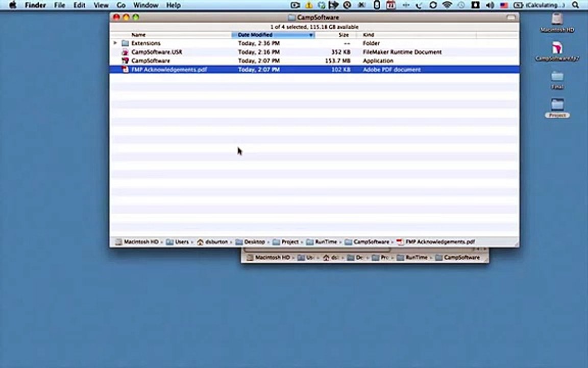Open the Window menu
This screenshot has width=588, height=368.
click(145, 5)
